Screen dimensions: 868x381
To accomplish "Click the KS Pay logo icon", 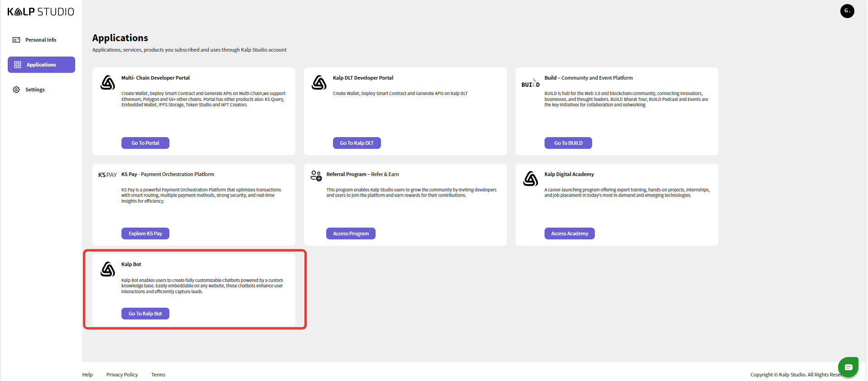I will [x=107, y=175].
